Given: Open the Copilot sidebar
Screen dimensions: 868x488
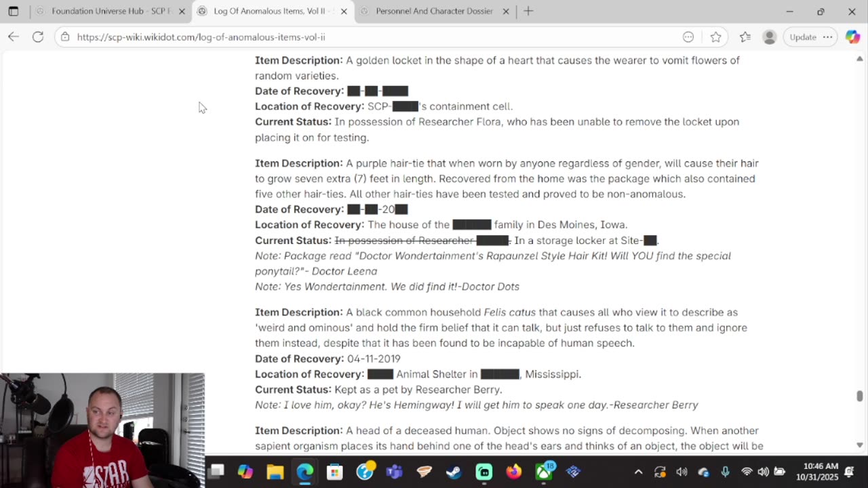Looking at the screenshot, I should [853, 37].
